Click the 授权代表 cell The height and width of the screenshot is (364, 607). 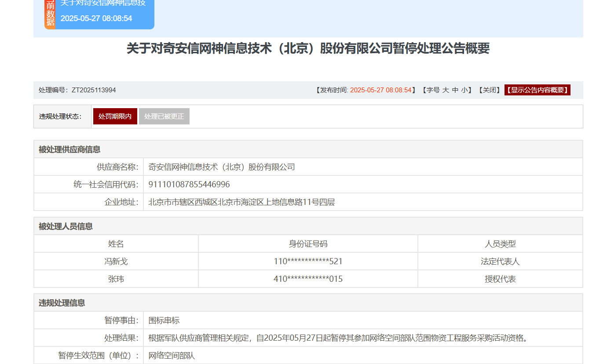[500, 279]
